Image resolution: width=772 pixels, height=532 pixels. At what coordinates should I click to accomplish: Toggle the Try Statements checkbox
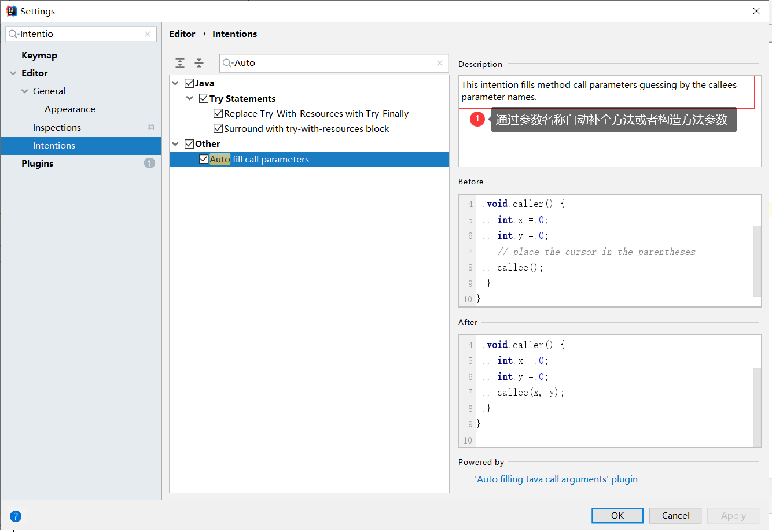(204, 99)
